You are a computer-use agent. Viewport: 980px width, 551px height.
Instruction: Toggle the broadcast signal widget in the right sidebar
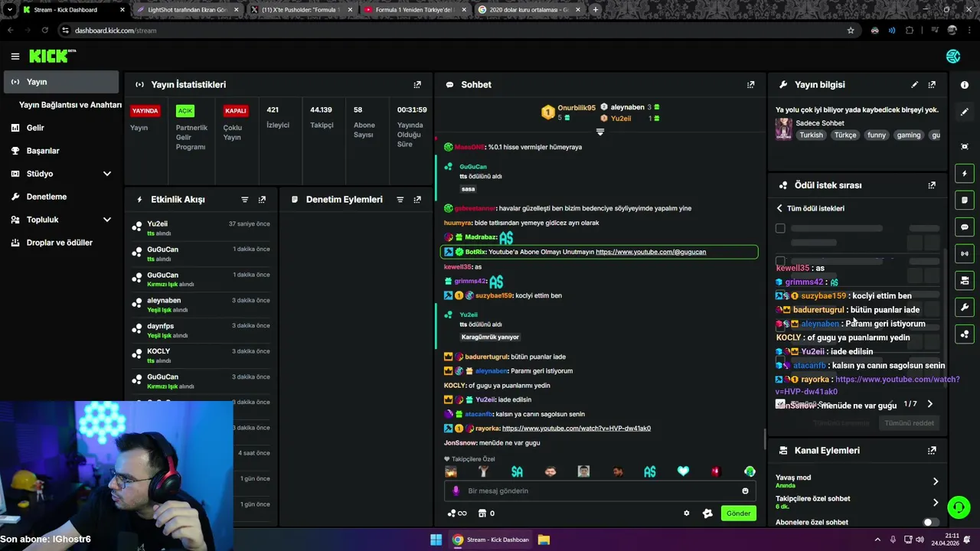point(965,253)
